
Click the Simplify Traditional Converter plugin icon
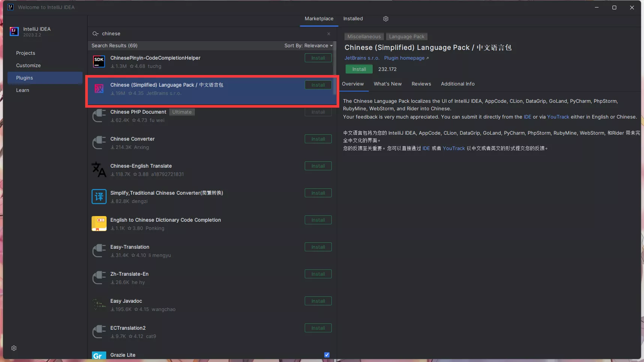click(x=99, y=197)
